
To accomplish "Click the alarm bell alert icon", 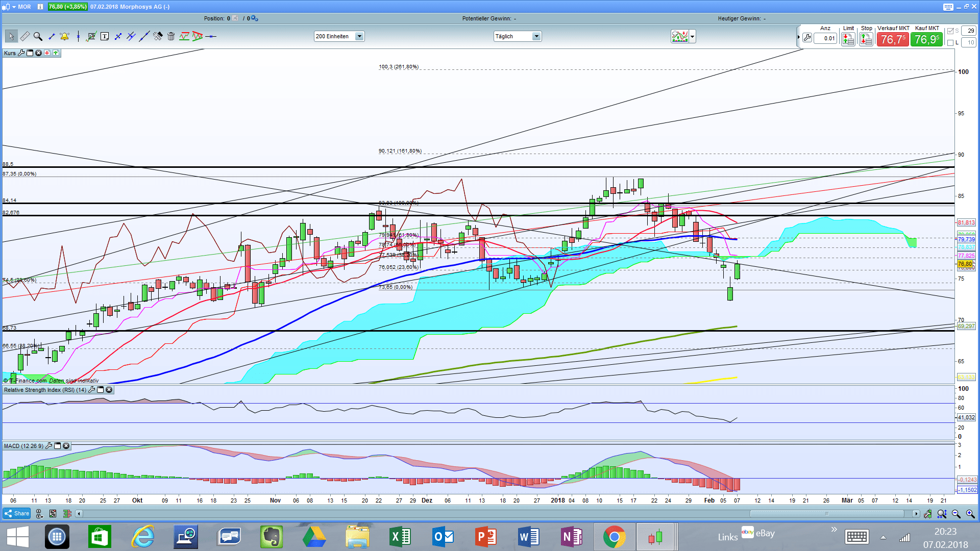I will tap(64, 36).
